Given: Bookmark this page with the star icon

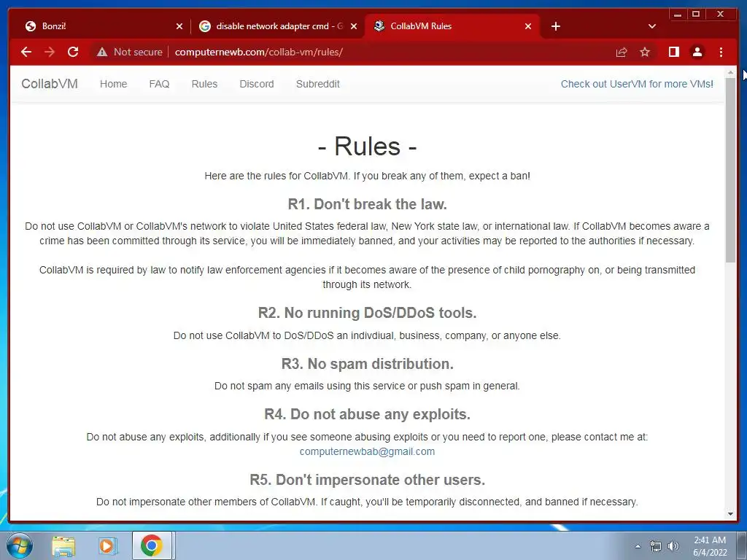Looking at the screenshot, I should point(645,52).
